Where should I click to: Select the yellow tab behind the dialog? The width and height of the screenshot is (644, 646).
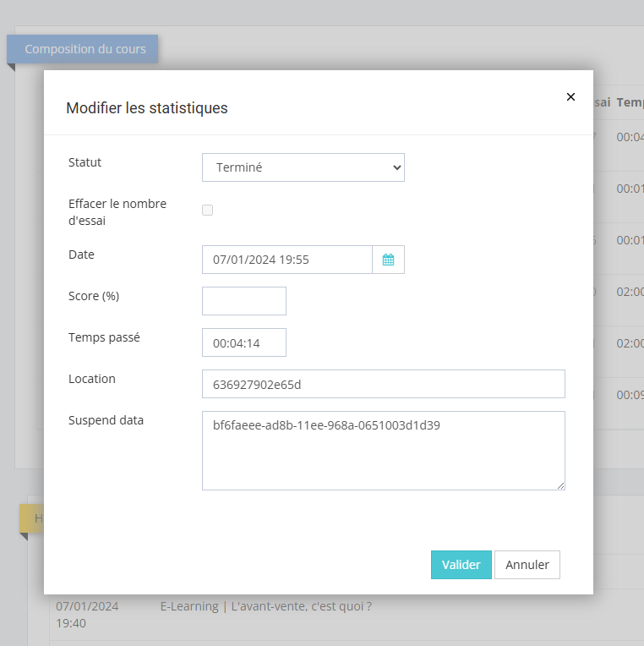tap(31, 517)
